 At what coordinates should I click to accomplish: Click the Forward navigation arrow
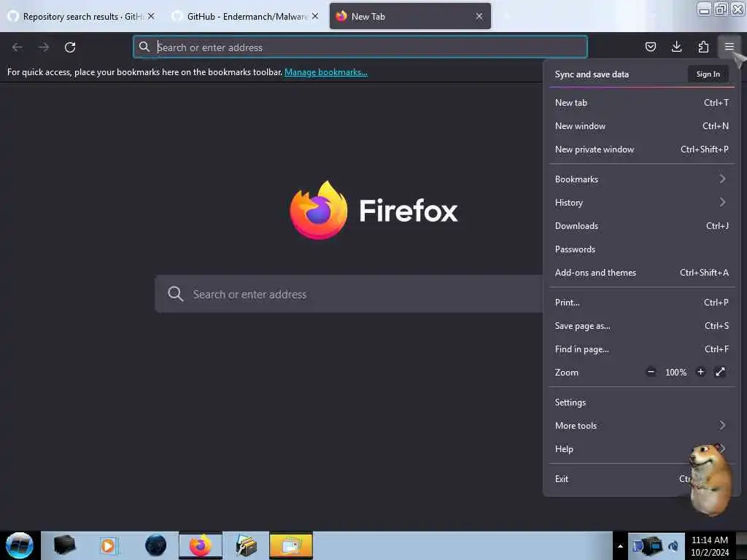(44, 47)
